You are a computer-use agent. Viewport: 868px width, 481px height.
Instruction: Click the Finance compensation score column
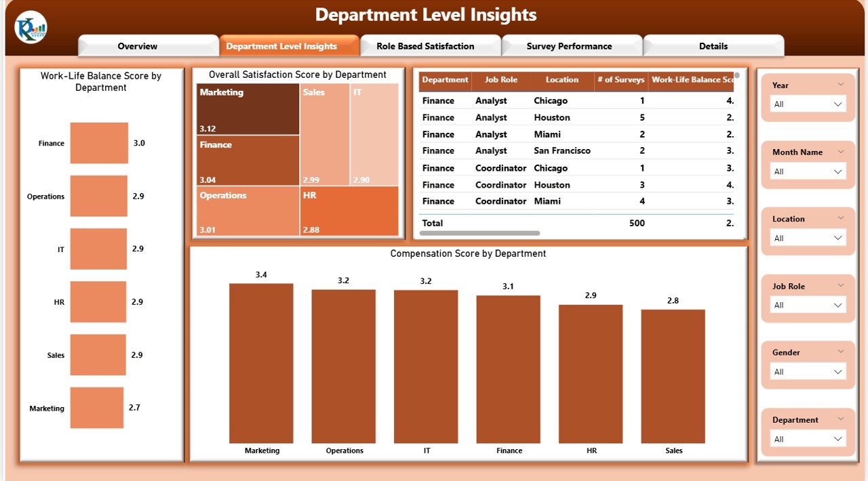point(509,369)
